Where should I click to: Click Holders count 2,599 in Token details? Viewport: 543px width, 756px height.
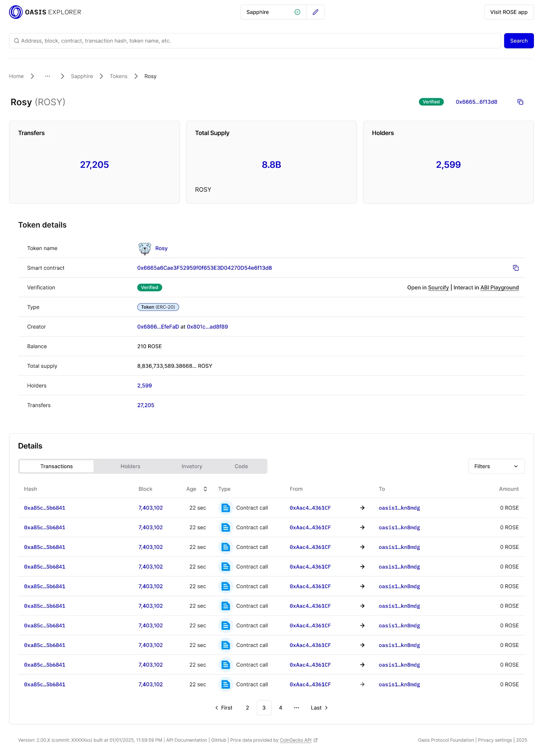point(145,386)
